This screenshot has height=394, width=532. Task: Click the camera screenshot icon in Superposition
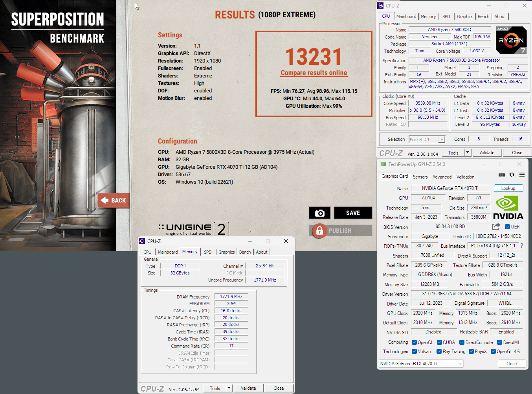tap(319, 213)
